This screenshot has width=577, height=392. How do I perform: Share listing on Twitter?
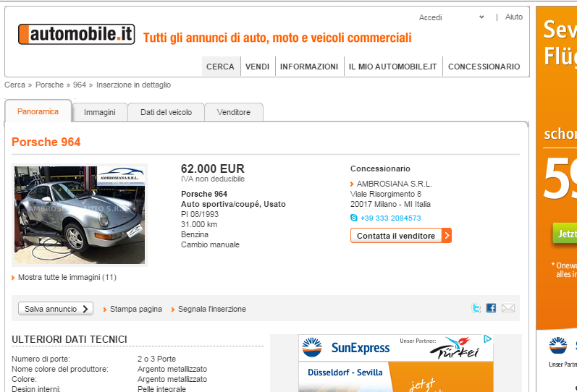click(476, 308)
